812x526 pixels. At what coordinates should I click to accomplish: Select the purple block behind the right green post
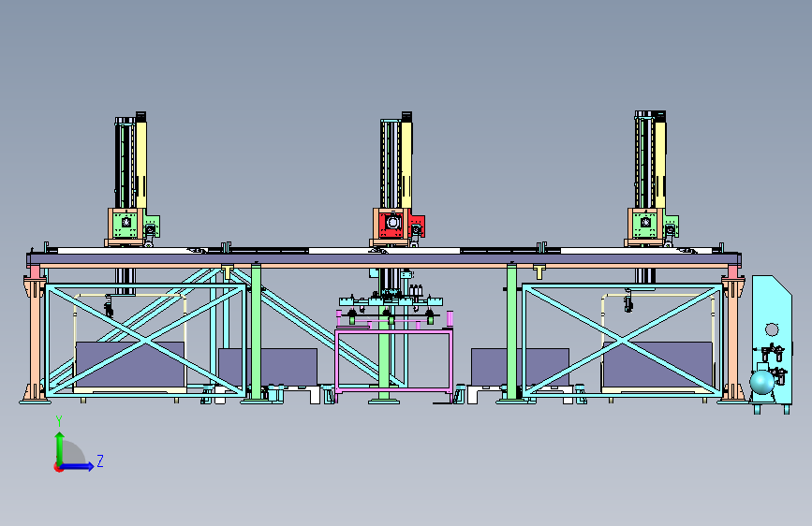tap(520, 367)
